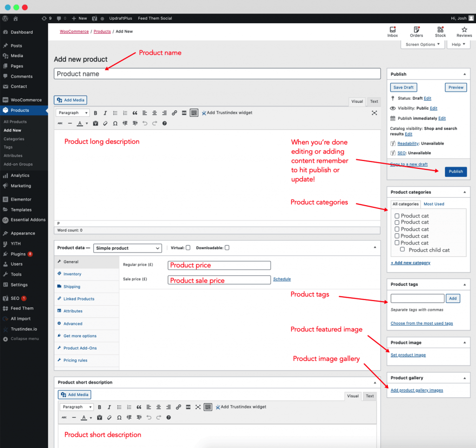Click the Orders icon at top right
The height and width of the screenshot is (448, 476).
tap(416, 31)
